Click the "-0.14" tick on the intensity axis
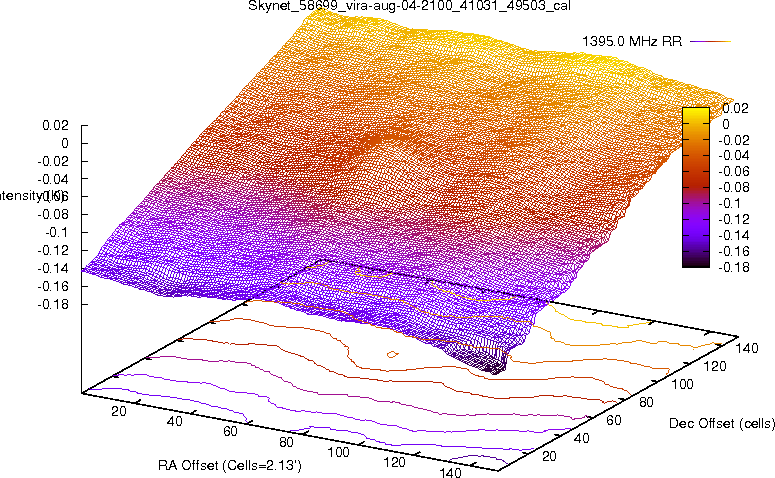This screenshot has height=478, width=775. point(53,268)
